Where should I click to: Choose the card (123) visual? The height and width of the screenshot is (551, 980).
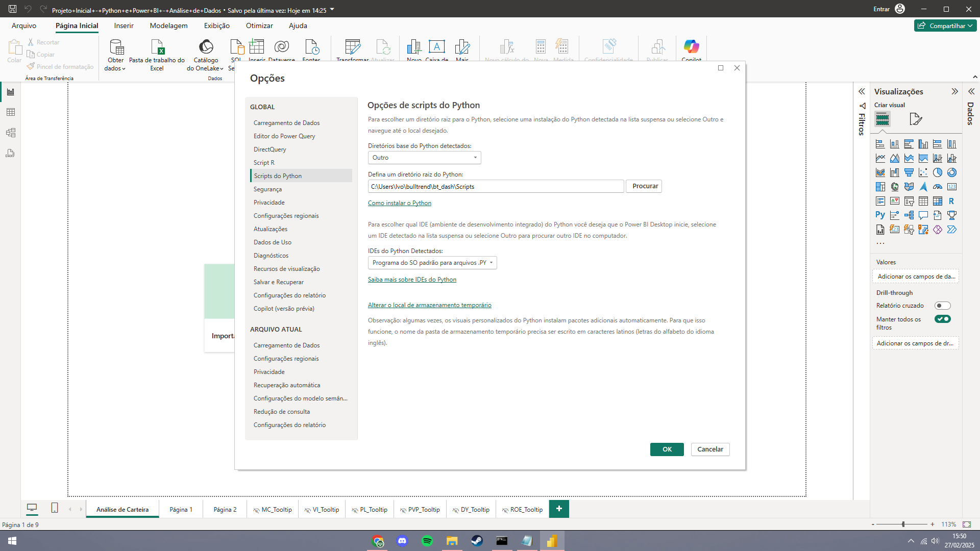point(951,187)
